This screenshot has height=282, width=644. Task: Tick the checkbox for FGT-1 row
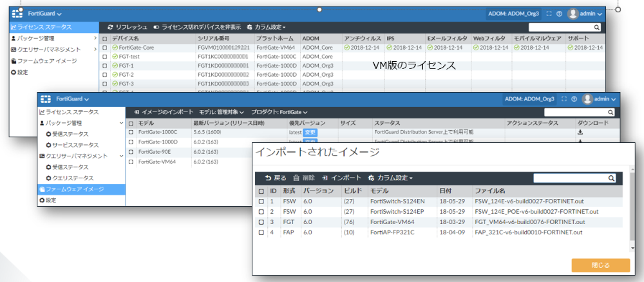(x=105, y=66)
